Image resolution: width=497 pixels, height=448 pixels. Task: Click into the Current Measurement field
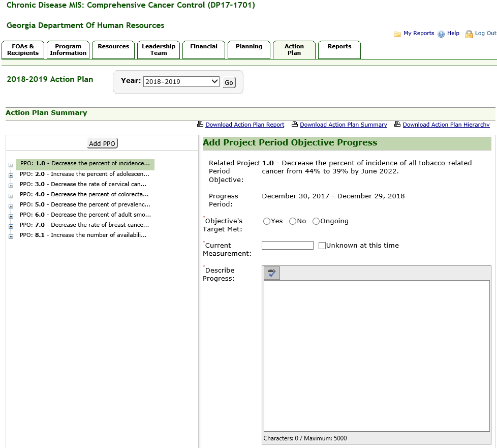tap(287, 246)
